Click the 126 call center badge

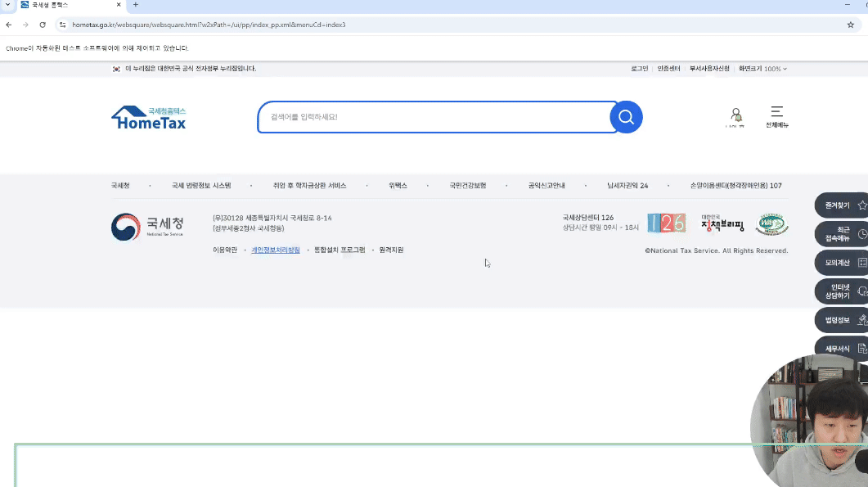pyautogui.click(x=667, y=223)
